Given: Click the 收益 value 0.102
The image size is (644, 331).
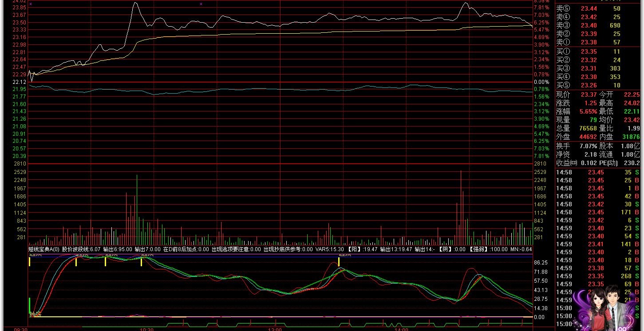Looking at the screenshot, I should (589, 163).
